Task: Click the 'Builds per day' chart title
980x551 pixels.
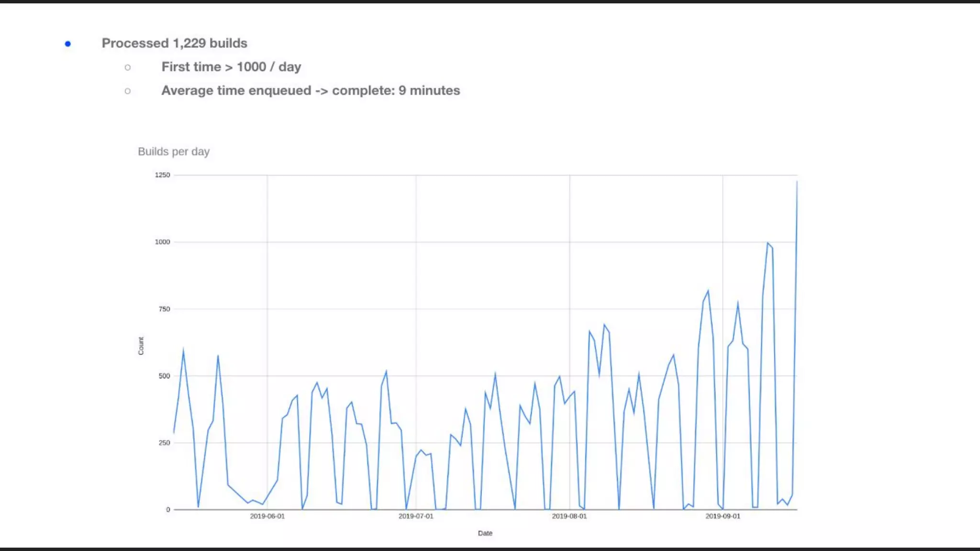Action: (x=174, y=152)
